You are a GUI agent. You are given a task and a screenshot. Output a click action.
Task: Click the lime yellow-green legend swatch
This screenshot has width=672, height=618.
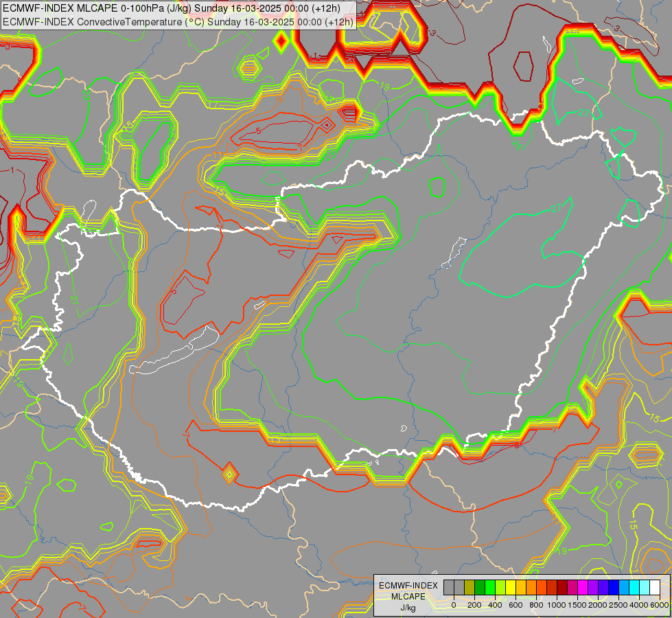tap(500, 588)
